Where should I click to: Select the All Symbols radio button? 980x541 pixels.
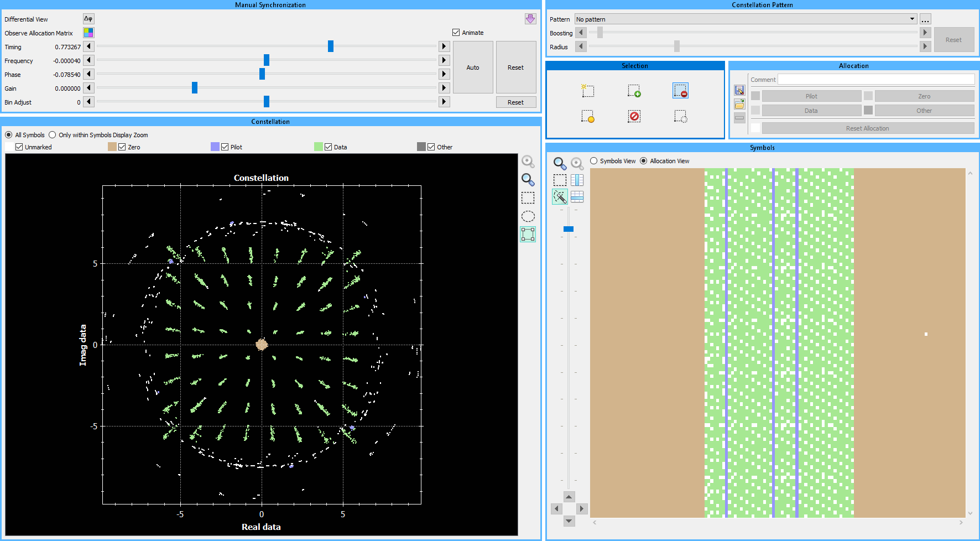point(9,135)
